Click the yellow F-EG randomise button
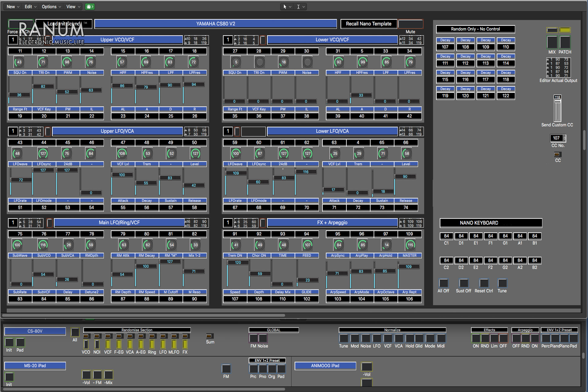Viewport: 588px width, 392px height. click(119, 344)
